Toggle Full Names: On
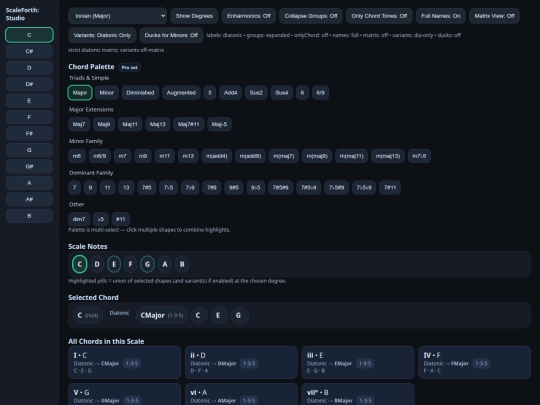Screen dimensions: 540x405 click(x=441, y=16)
